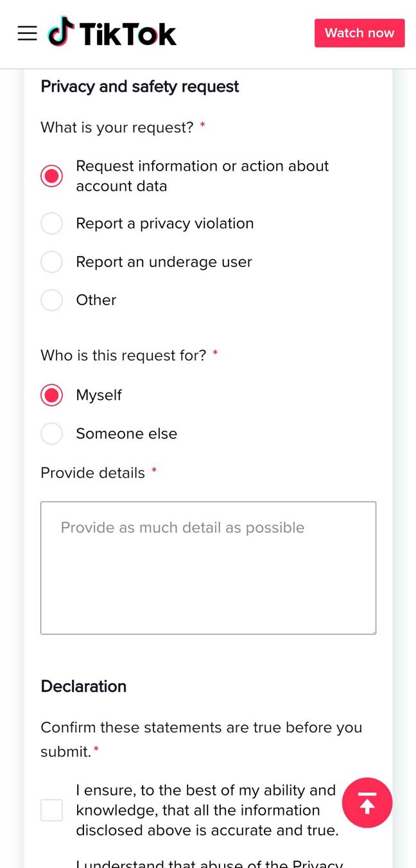Select the account data request radio button
The height and width of the screenshot is (868, 416).
pos(51,176)
